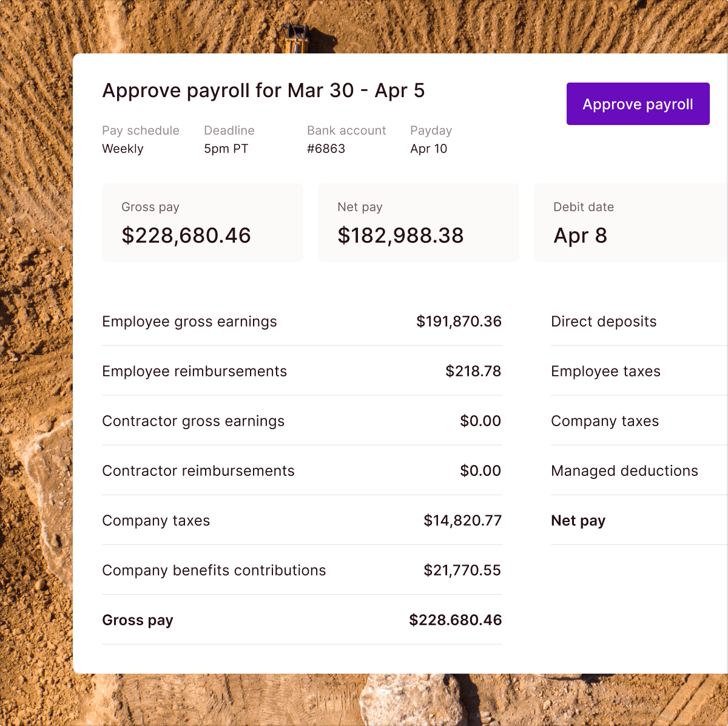Screen dimensions: 728x726
Task: Open the Direct deposits row
Action: [x=631, y=321]
